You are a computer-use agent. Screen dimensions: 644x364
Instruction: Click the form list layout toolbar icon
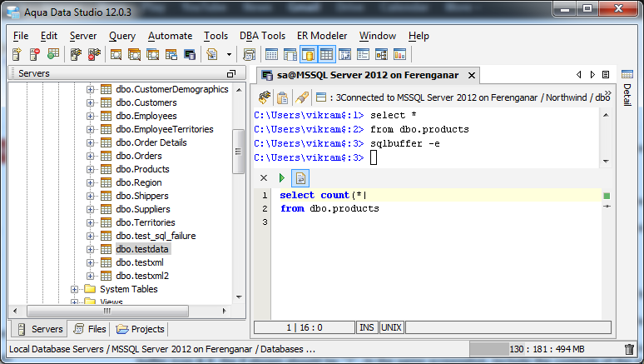point(363,54)
